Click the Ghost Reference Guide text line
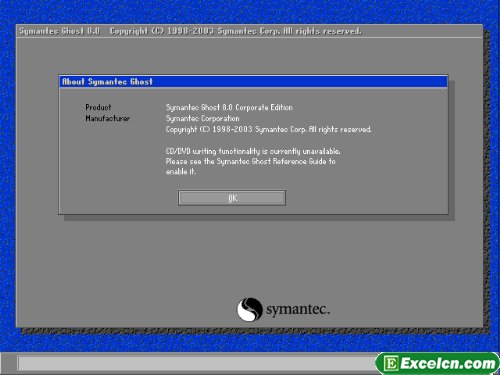The image size is (500, 375). pyautogui.click(x=250, y=161)
